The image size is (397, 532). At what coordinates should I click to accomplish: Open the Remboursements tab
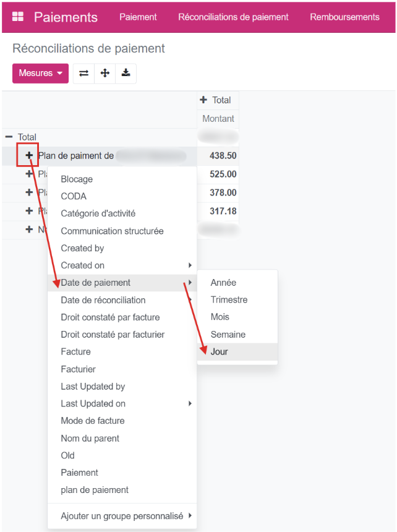tap(344, 17)
